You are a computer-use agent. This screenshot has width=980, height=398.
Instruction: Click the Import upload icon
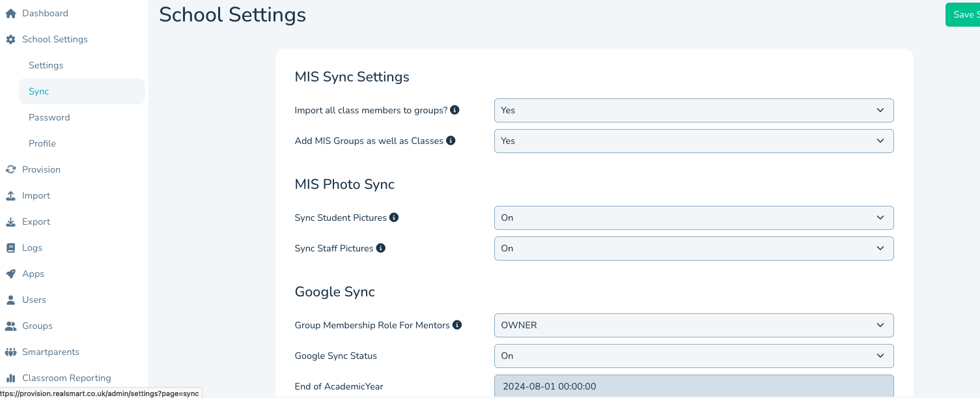(x=10, y=195)
